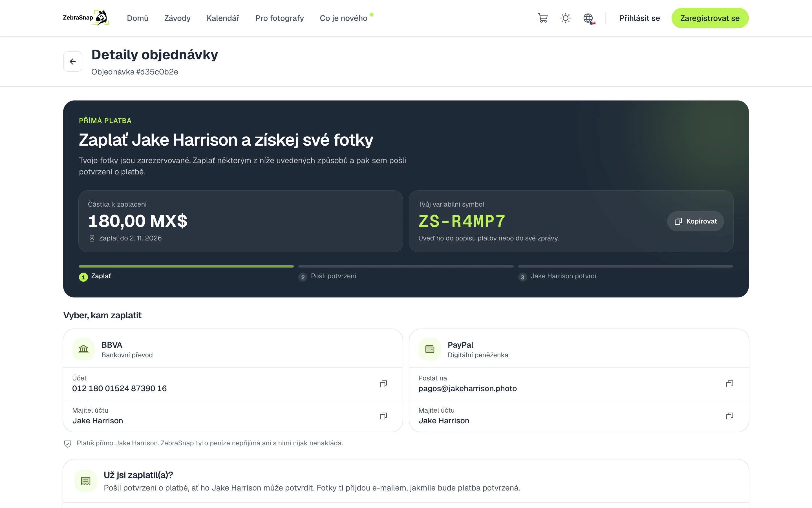Image resolution: width=812 pixels, height=508 pixels.
Task: Click the order number #d35c0b2e
Action: click(157, 72)
